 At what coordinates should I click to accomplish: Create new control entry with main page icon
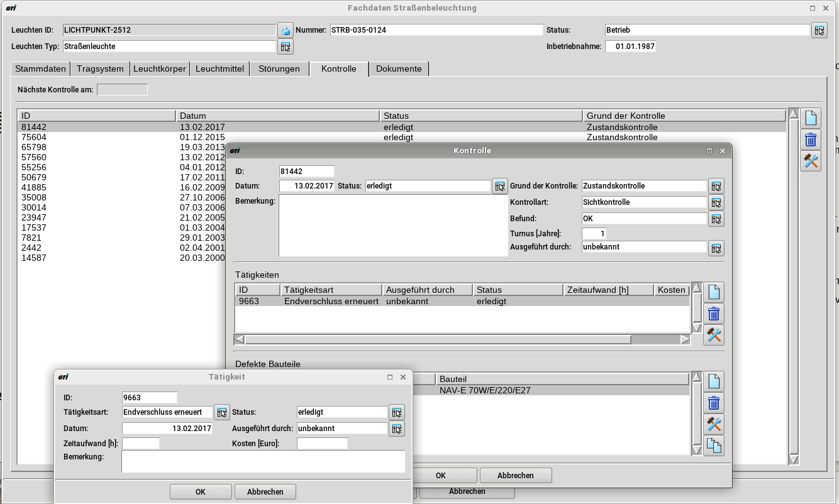pyautogui.click(x=811, y=118)
